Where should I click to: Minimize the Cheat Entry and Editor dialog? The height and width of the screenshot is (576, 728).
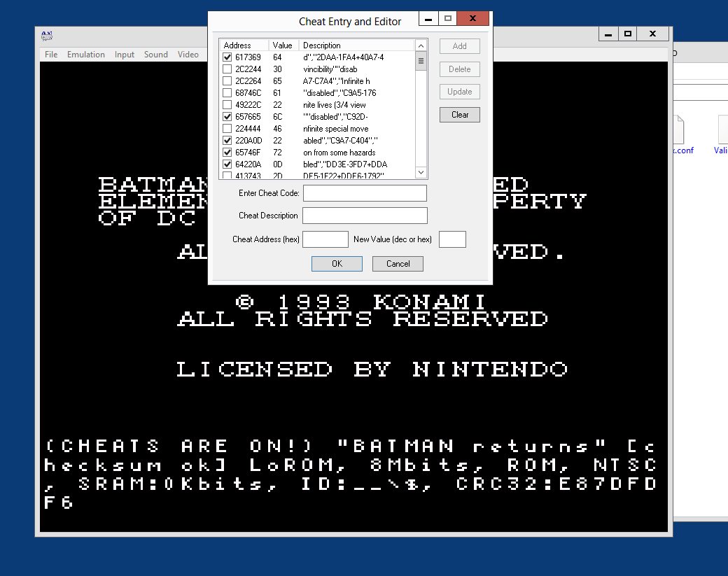click(428, 19)
